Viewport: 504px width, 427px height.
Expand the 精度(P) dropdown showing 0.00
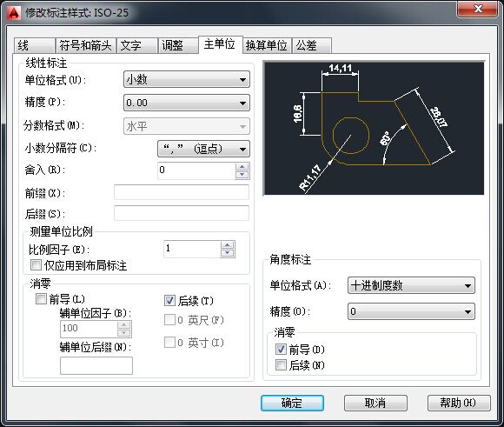point(187,103)
